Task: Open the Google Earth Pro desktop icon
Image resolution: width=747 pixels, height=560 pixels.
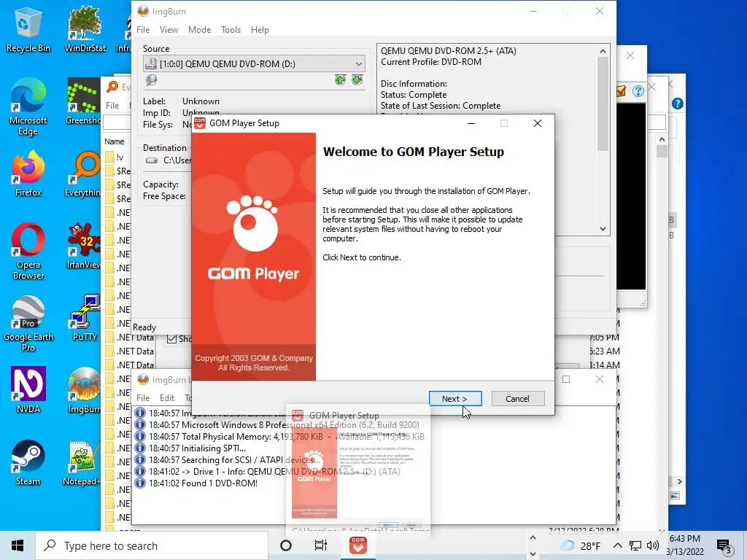Action: pyautogui.click(x=28, y=324)
